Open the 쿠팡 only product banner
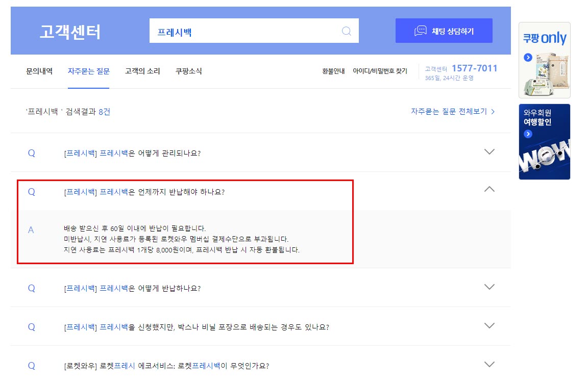The image size is (588, 384). pos(545,60)
